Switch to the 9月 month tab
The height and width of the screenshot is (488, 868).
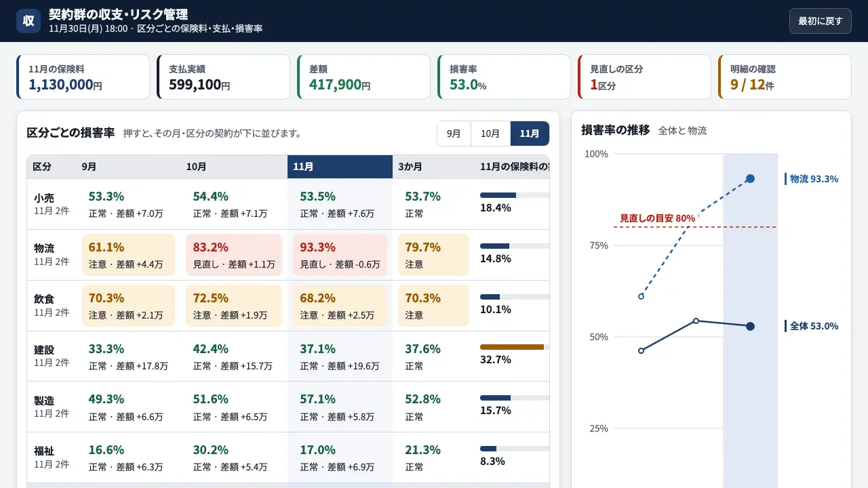pos(454,134)
